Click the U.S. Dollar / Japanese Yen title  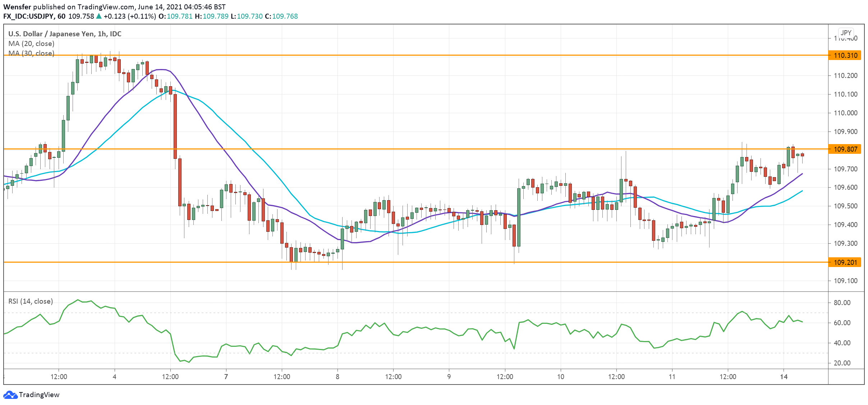click(x=65, y=34)
